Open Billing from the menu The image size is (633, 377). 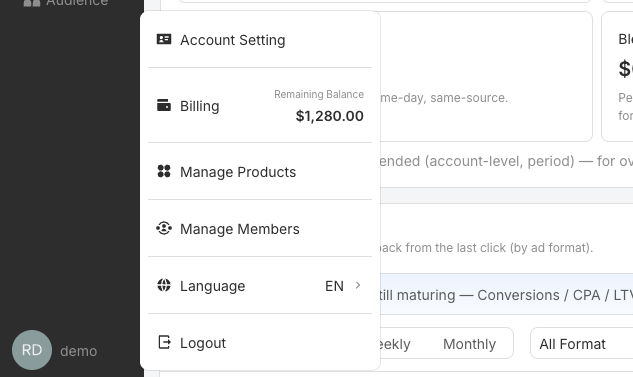260,105
